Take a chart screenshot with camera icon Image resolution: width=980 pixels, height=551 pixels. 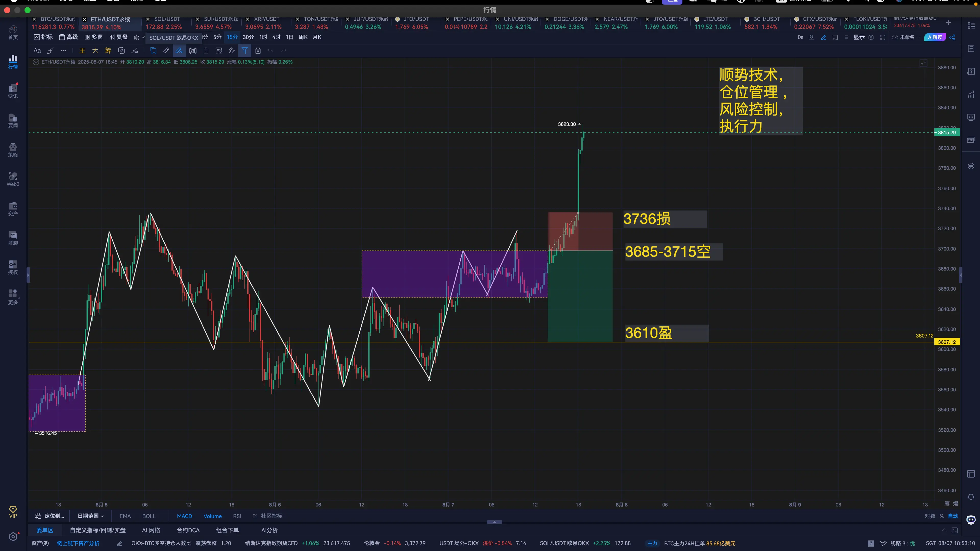(812, 37)
